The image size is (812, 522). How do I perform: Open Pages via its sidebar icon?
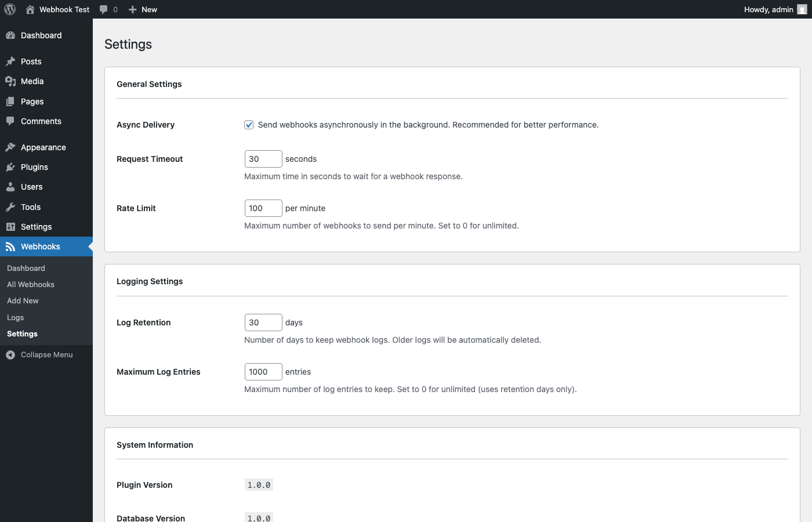click(x=10, y=101)
